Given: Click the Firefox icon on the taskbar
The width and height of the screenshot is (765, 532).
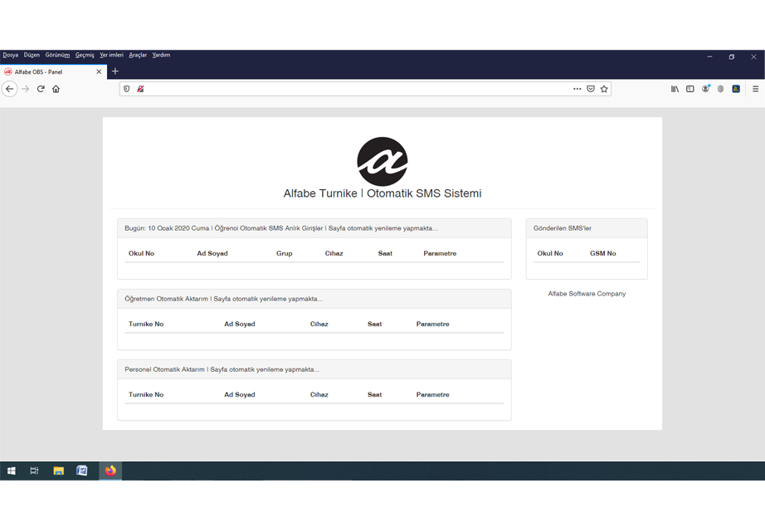Looking at the screenshot, I should click(x=110, y=471).
